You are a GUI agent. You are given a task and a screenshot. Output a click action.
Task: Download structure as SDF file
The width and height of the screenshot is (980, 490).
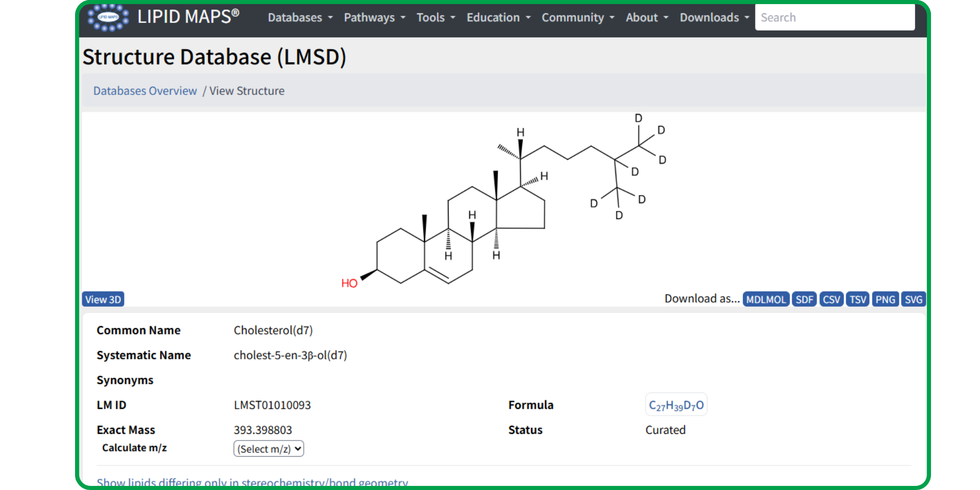point(804,299)
